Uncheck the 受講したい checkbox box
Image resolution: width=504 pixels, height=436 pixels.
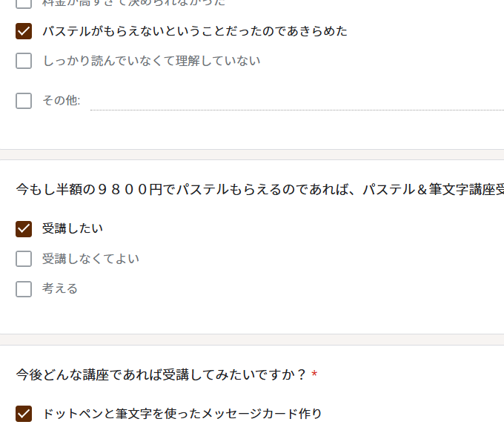[x=24, y=229]
